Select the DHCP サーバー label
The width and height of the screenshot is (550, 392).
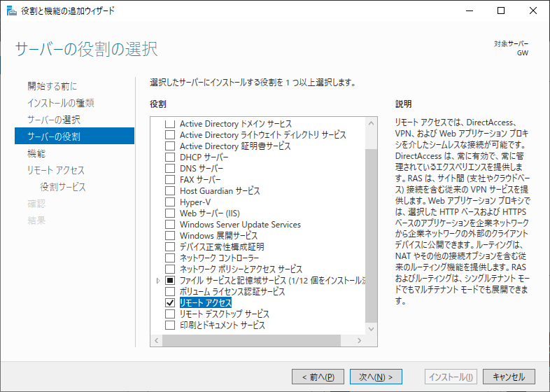point(204,157)
